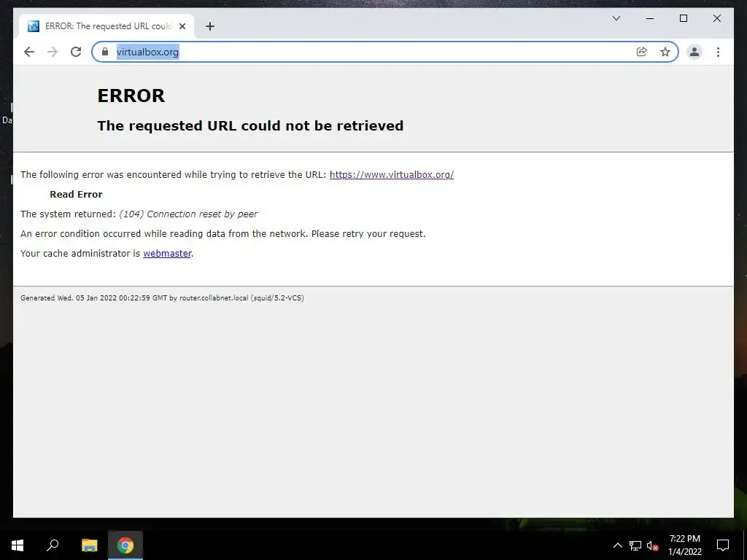Close the Chrome window
Image resolution: width=747 pixels, height=560 pixels.
(716, 18)
